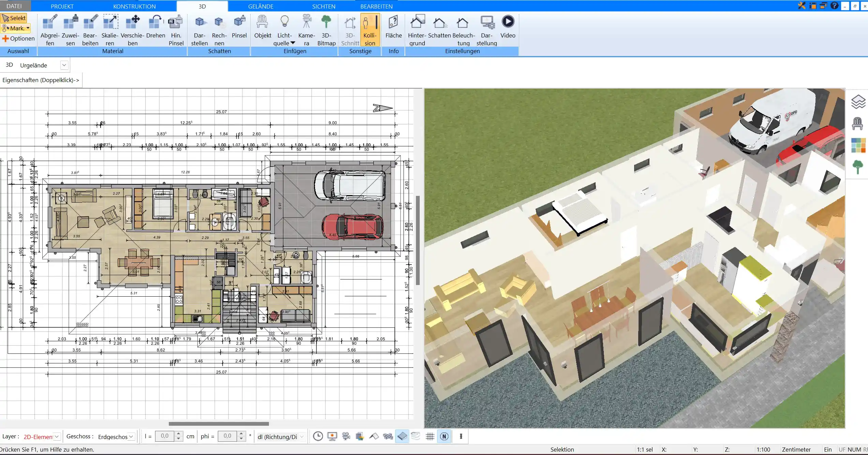
Task: Click the 1:100 scale in status bar
Action: (763, 450)
